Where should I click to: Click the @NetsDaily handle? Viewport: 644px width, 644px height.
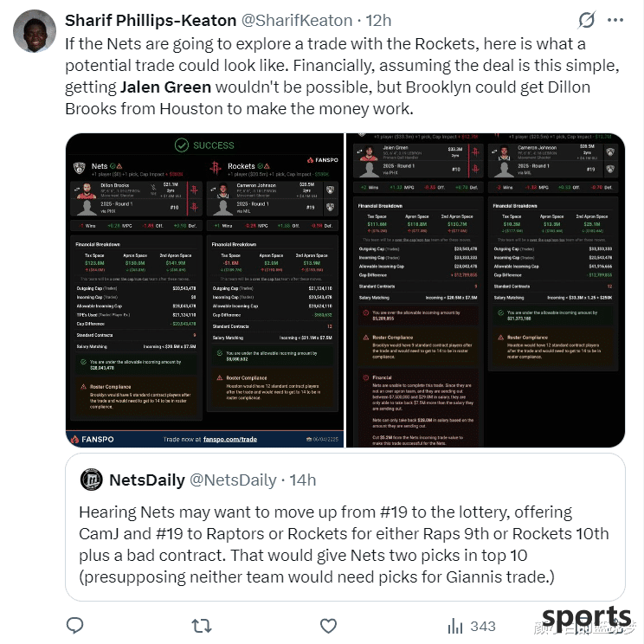(x=234, y=480)
